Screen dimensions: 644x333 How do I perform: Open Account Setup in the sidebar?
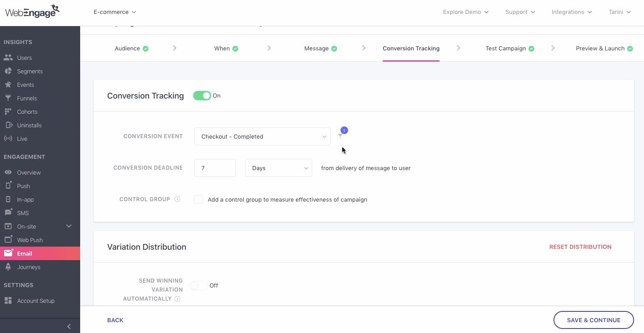40,301
